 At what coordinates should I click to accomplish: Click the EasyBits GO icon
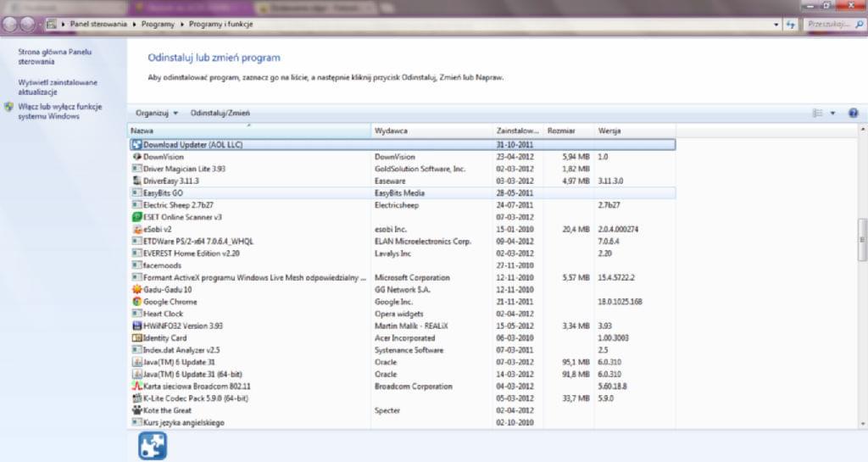point(136,193)
